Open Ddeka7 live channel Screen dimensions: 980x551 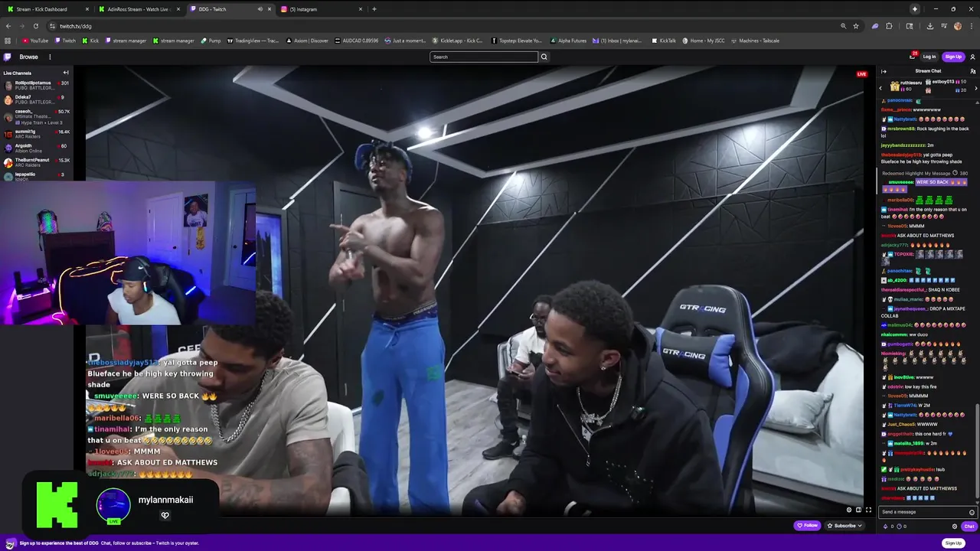(37, 99)
